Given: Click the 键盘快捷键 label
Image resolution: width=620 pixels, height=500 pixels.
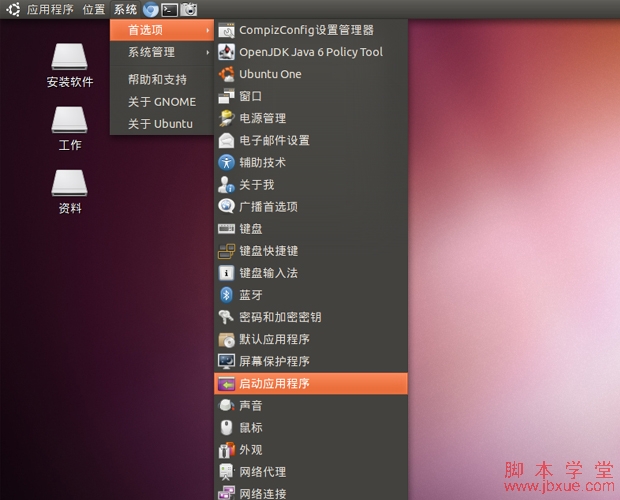Looking at the screenshot, I should coord(268,251).
